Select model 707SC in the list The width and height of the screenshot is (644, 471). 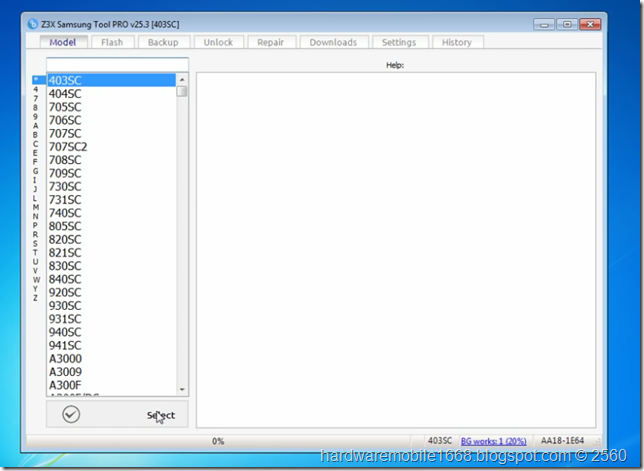[x=111, y=133]
